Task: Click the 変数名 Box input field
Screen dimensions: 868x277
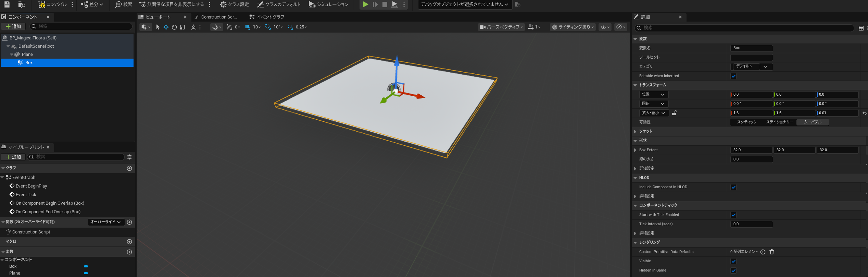Action: 751,48
